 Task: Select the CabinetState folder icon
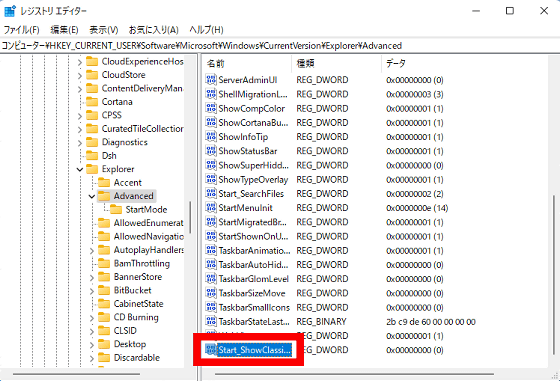(x=104, y=304)
